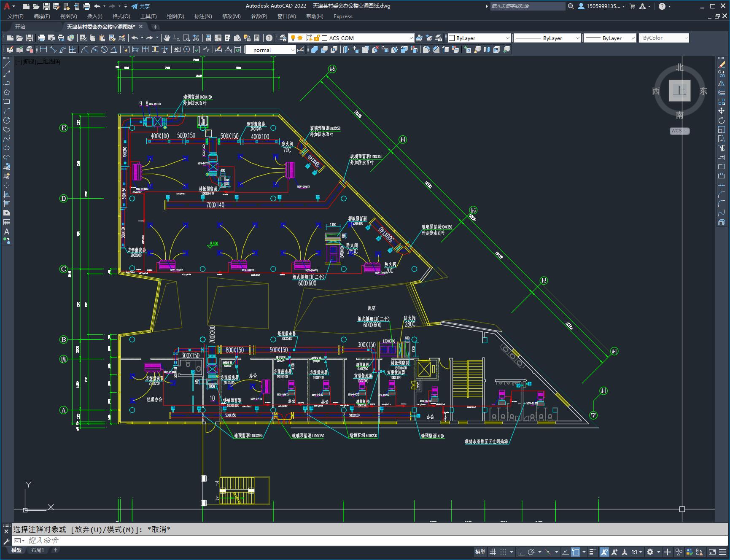Toggle annotation visibility in status bar
Viewport: 730px width, 560px height.
[x=604, y=552]
